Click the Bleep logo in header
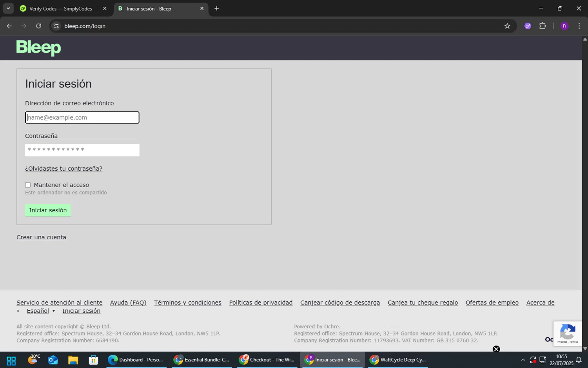This screenshot has height=368, width=588. tap(38, 48)
